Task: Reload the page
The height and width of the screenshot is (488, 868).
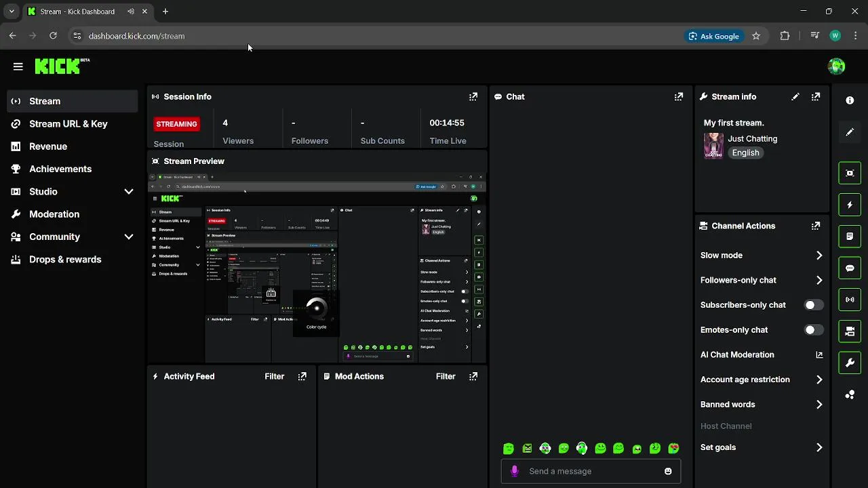Action: click(53, 36)
